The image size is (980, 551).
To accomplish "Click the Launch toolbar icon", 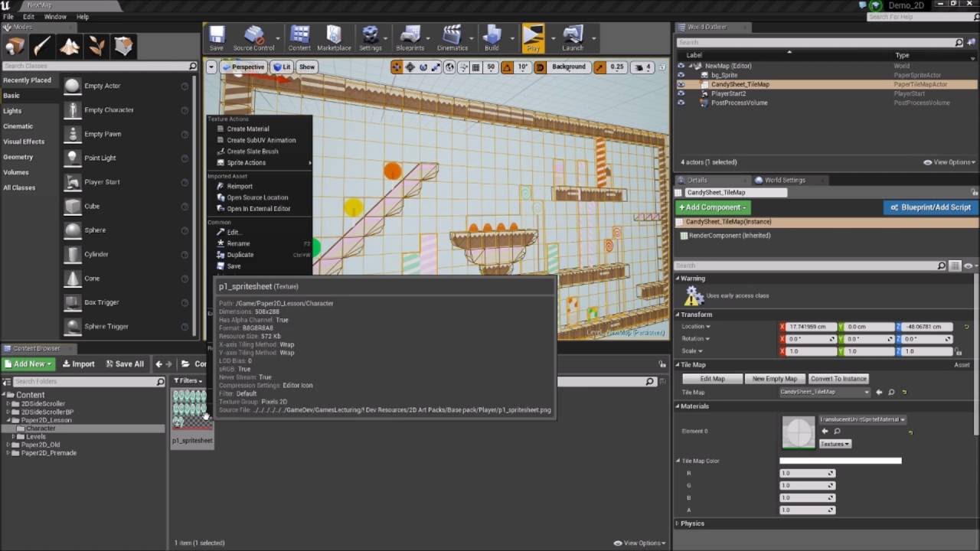I will 573,38.
